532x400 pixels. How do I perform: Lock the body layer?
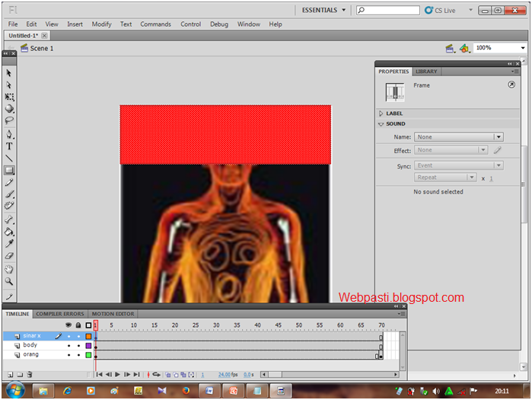click(x=78, y=346)
